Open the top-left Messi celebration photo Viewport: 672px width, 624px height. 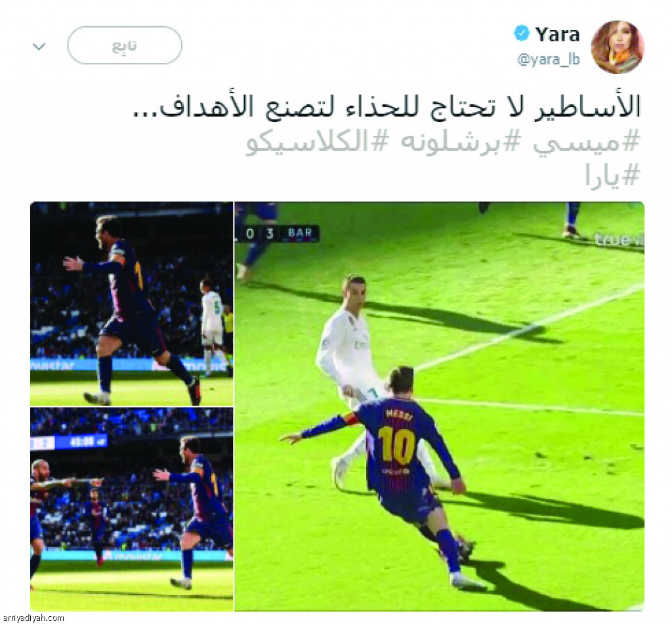[131, 303]
